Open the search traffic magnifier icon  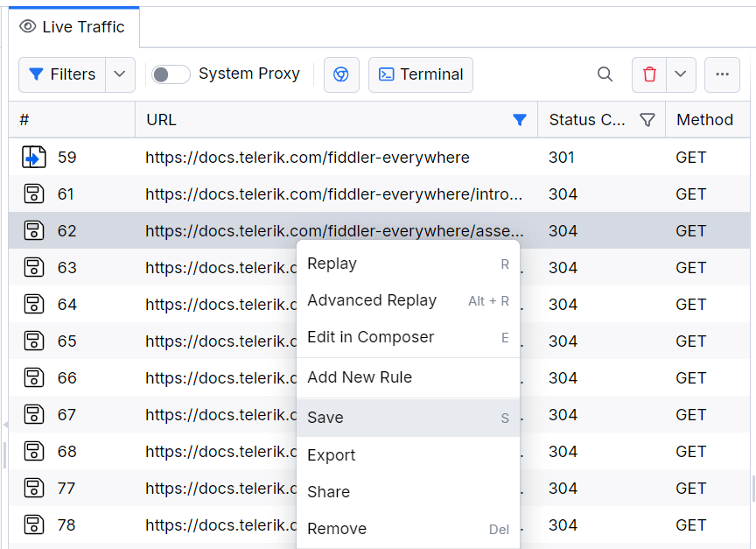point(605,74)
